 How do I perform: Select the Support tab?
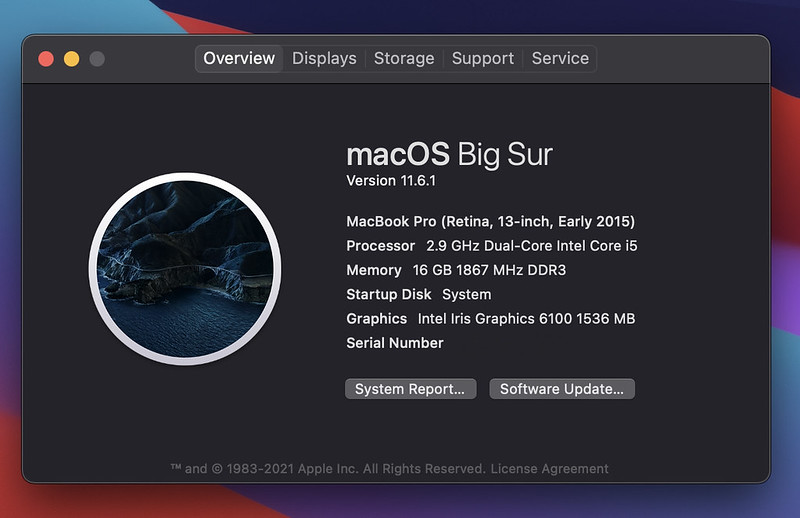pos(483,59)
